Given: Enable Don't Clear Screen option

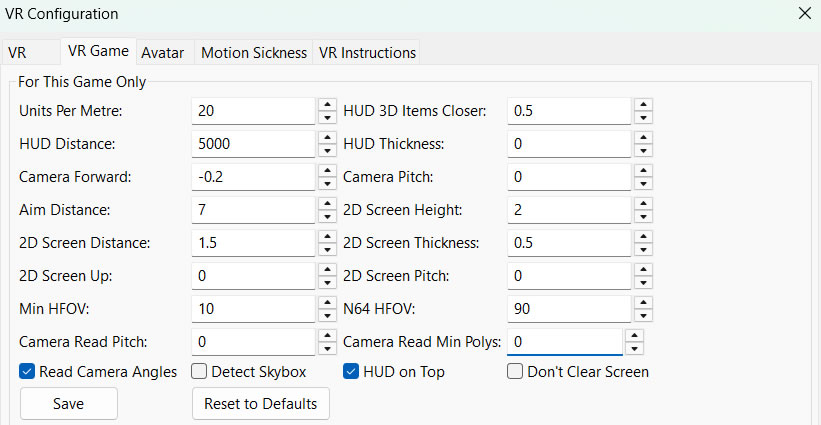Looking at the screenshot, I should pos(515,372).
